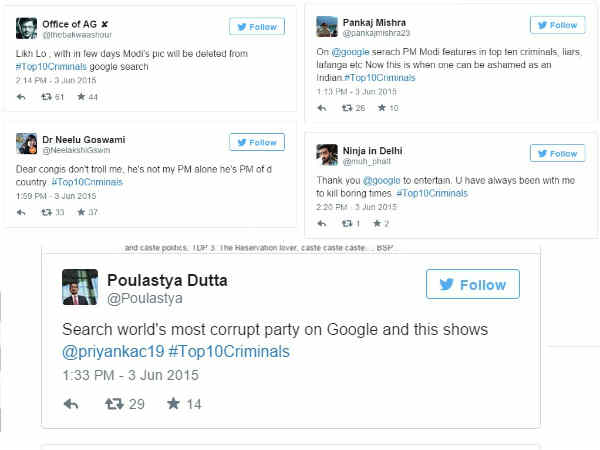Follow Pankaj Mishra
This screenshot has width=600, height=450.
(557, 25)
